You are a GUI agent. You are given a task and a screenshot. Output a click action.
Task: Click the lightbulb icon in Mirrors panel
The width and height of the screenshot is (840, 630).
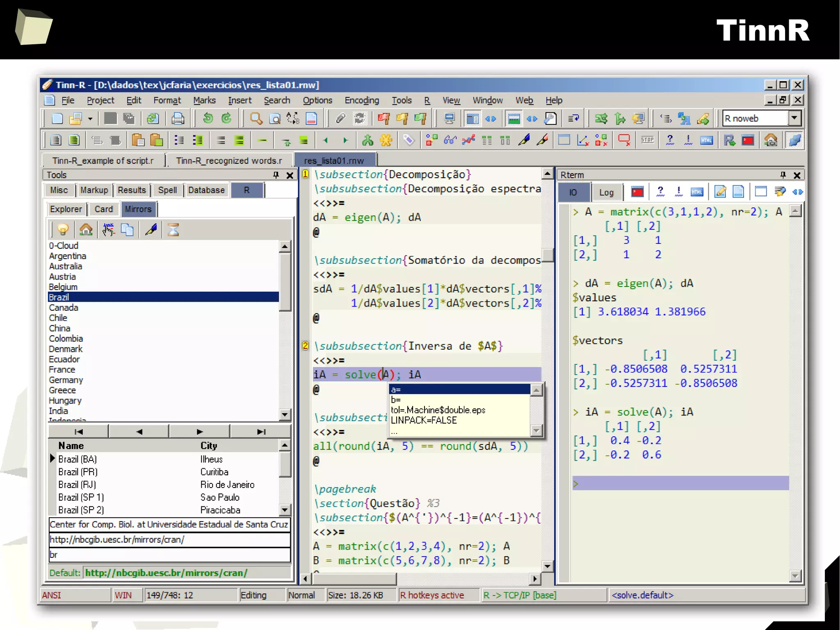(63, 229)
